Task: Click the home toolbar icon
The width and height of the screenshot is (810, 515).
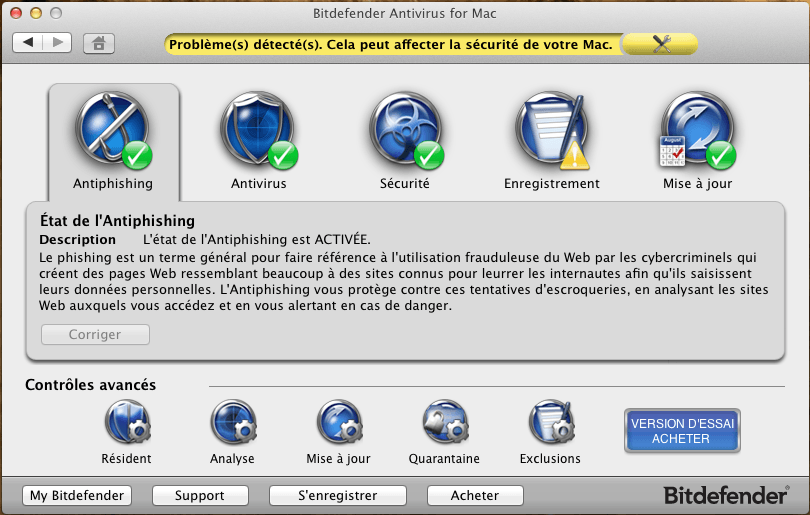Action: (99, 43)
